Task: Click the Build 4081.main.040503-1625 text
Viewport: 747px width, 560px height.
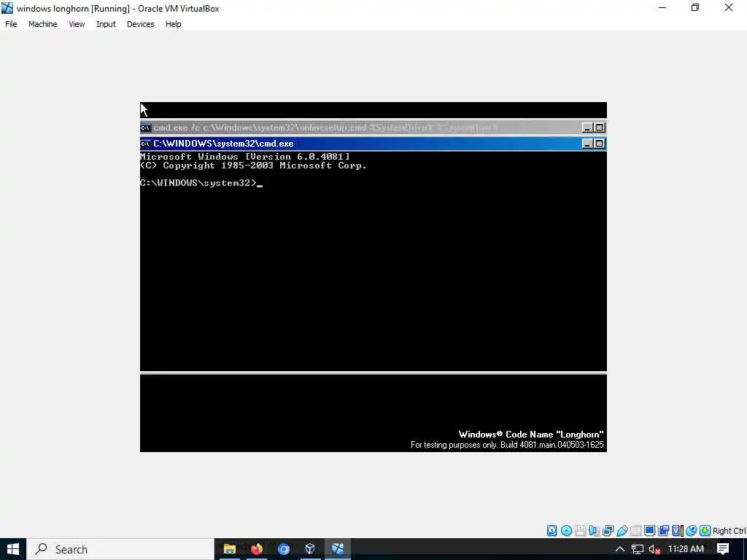Action: [551, 445]
